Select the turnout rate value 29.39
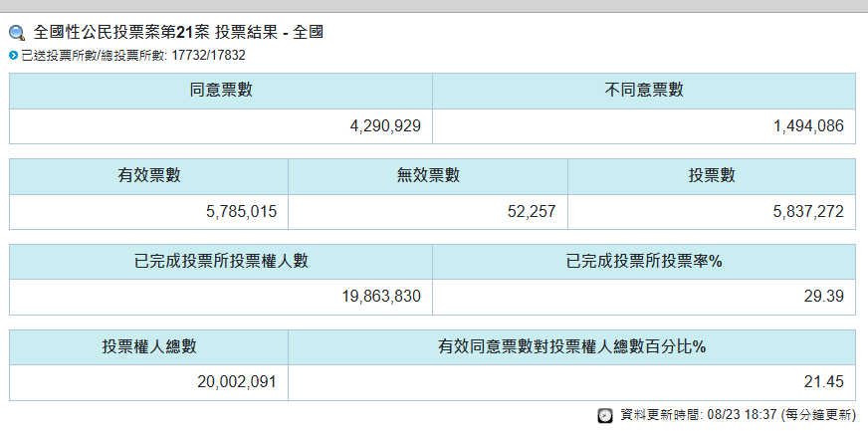 pos(826,297)
